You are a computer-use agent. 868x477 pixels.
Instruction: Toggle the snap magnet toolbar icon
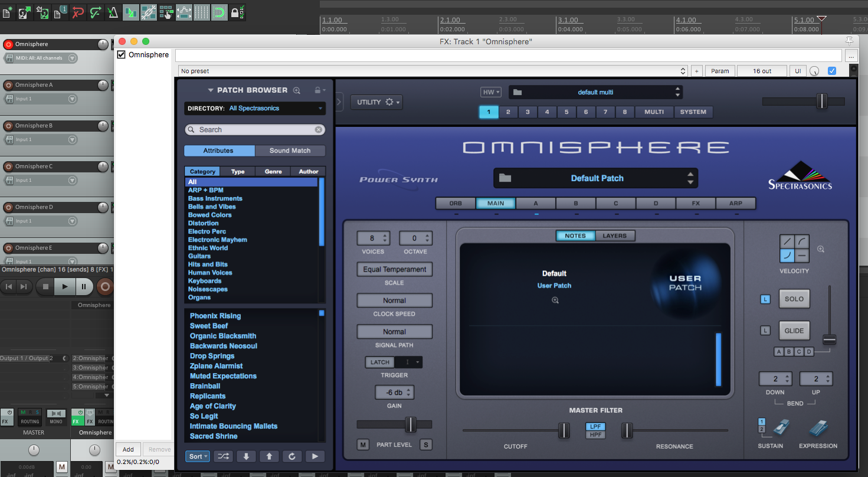(x=220, y=12)
